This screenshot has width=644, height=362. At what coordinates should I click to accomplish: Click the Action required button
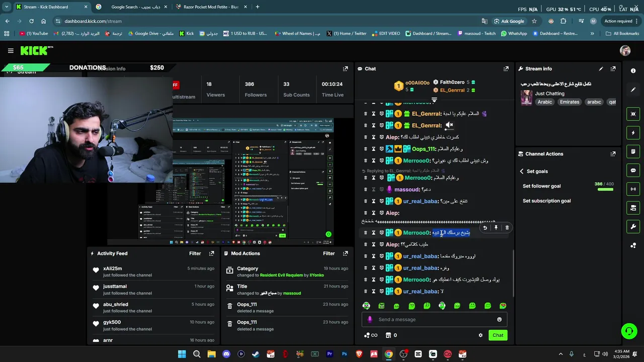(621, 21)
